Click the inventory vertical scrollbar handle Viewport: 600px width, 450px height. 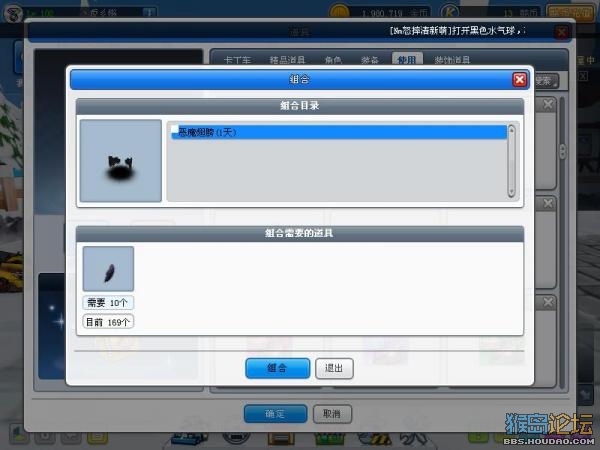(x=562, y=151)
